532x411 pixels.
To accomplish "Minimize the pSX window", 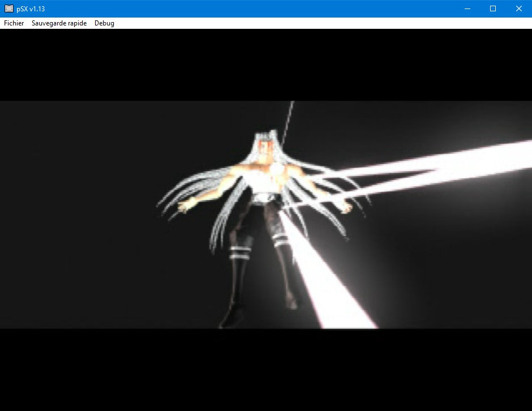I will (x=467, y=8).
